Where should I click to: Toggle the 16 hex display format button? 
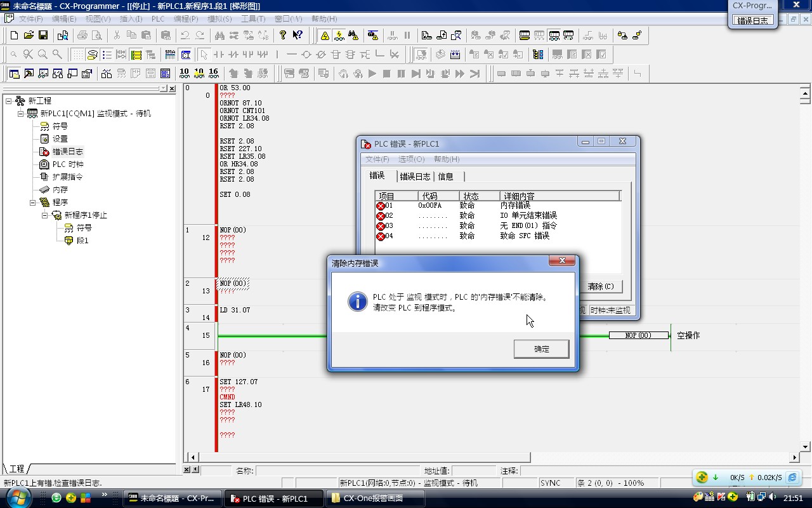213,74
